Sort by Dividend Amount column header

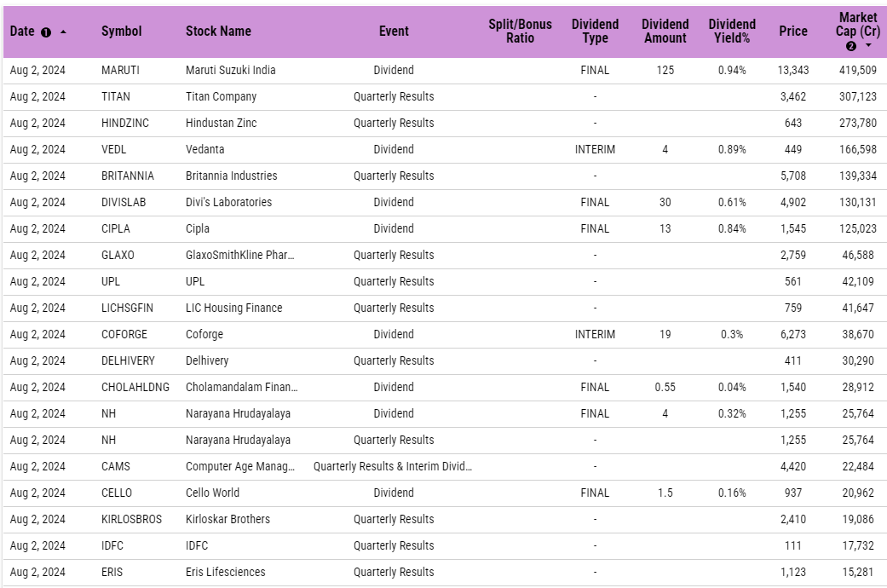(665, 32)
